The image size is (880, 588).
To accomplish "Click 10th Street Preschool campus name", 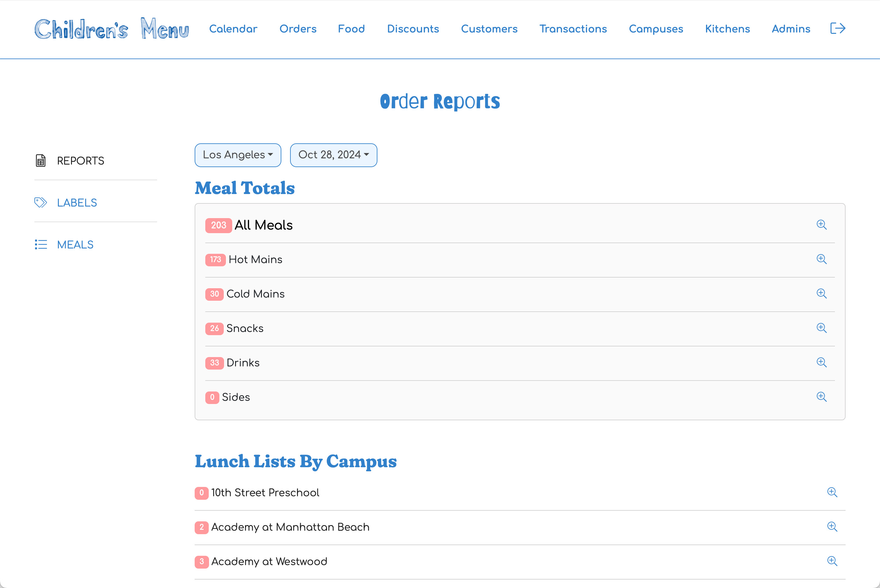I will click(x=265, y=493).
